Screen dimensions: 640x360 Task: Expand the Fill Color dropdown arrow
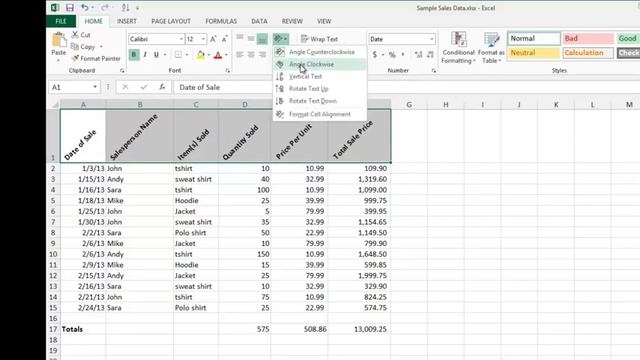[209, 55]
